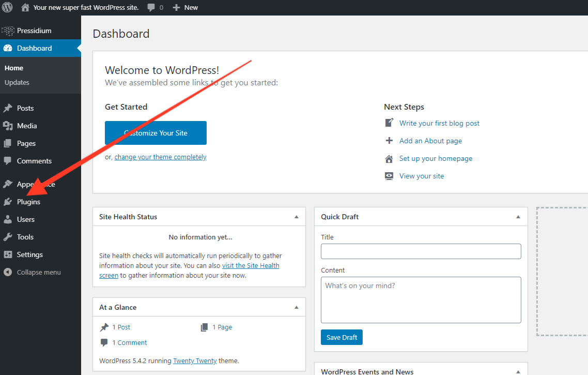The width and height of the screenshot is (588, 375).
Task: Open View your site link
Action: [422, 176]
